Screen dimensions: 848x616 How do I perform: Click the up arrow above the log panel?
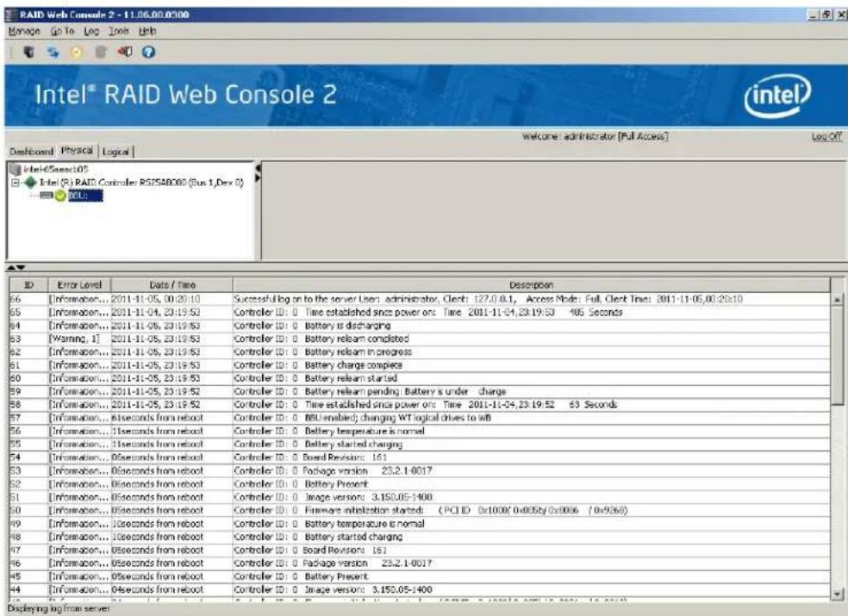pos(11,268)
